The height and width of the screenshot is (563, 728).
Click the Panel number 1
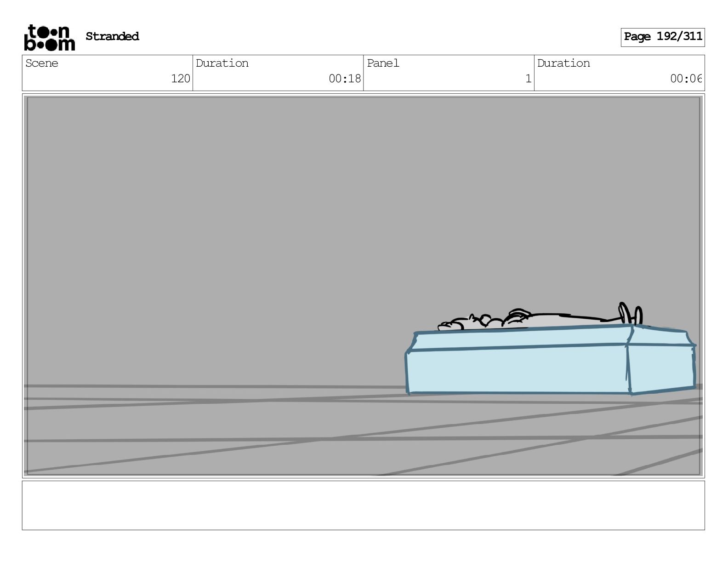coord(529,79)
